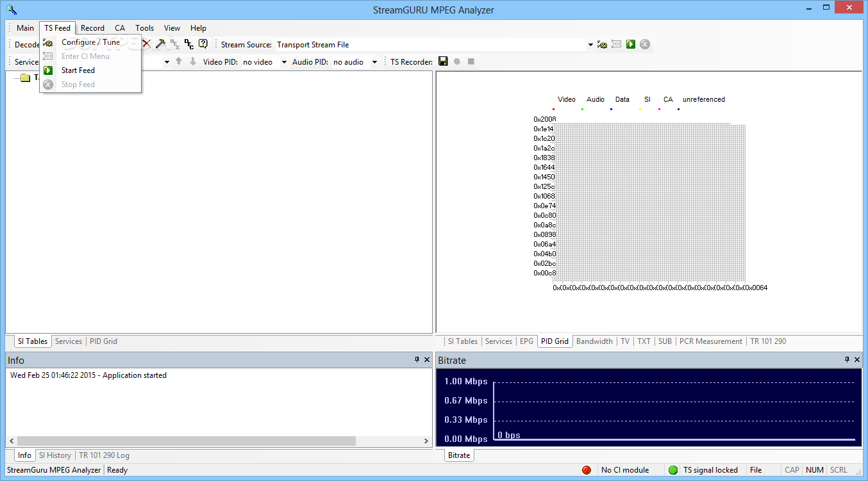
Task: Click the red X icon in the toolbar
Action: click(147, 44)
